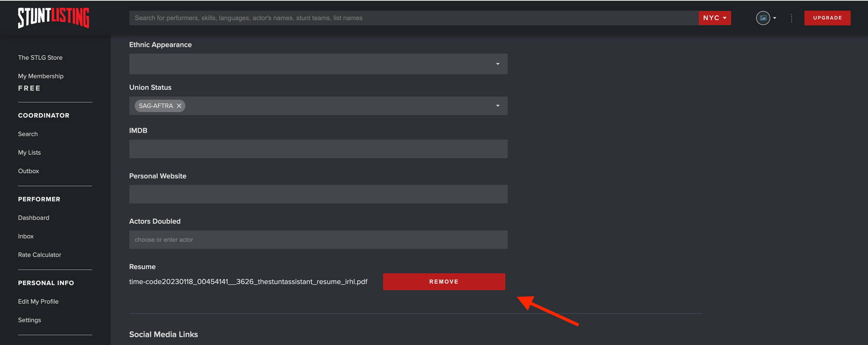Image resolution: width=868 pixels, height=345 pixels.
Task: Click the uploaded resume PDF filename
Action: point(248,282)
